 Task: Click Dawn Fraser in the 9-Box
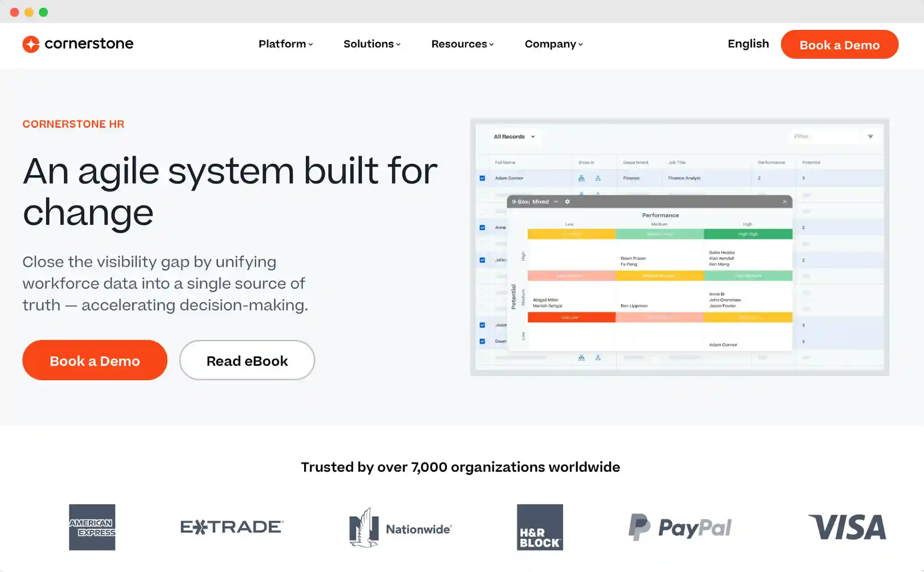click(x=633, y=258)
